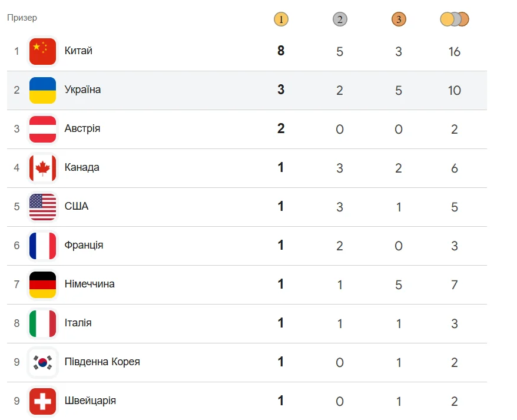Click the Italy flag icon

42,323
